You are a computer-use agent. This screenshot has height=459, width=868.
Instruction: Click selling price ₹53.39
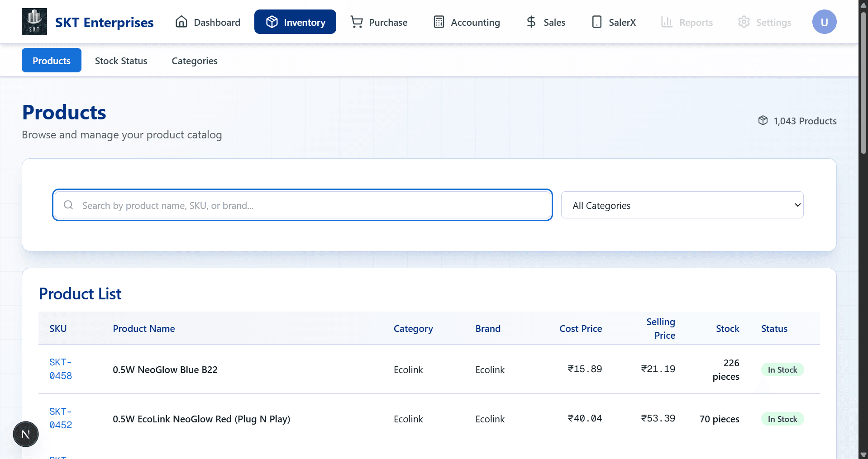658,418
